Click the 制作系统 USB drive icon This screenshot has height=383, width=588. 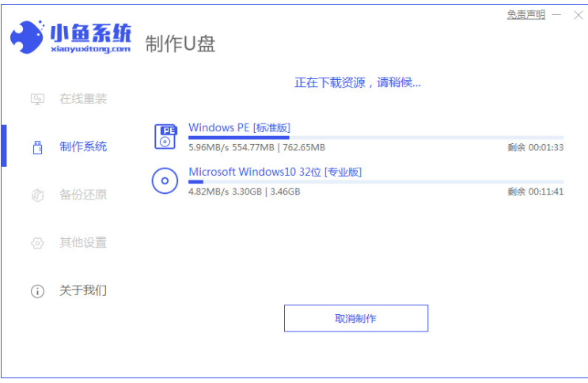37,147
